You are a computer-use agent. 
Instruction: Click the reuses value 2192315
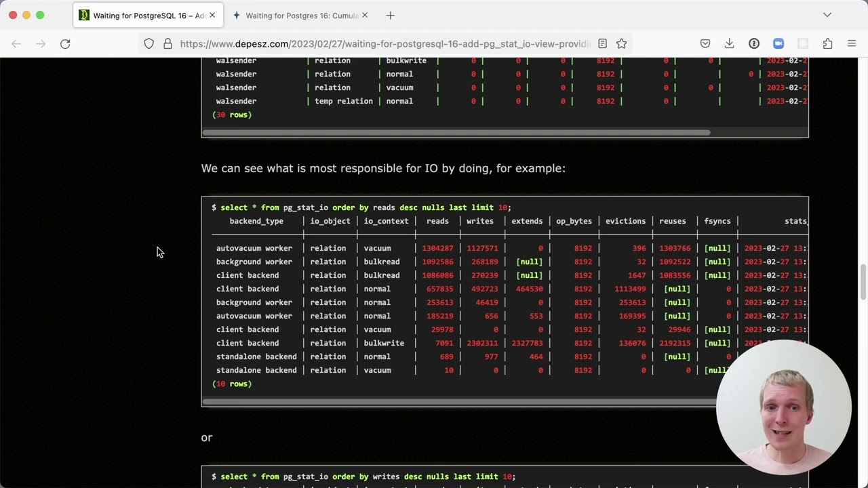tap(675, 343)
